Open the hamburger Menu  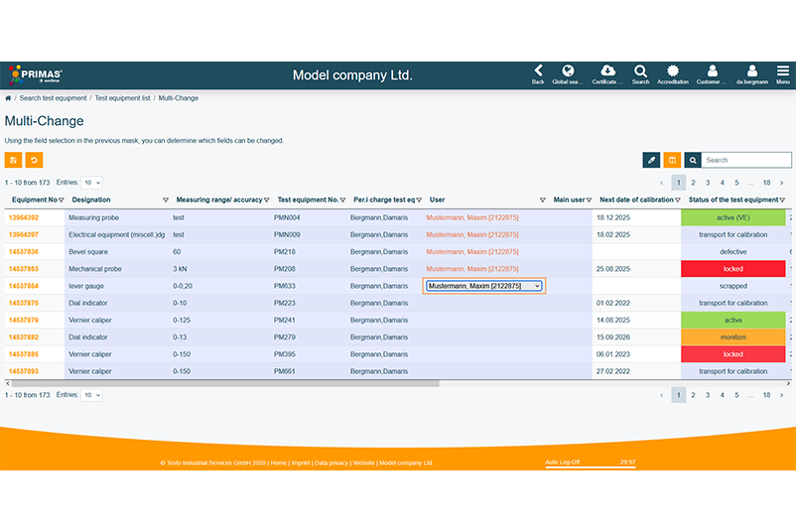(783, 74)
